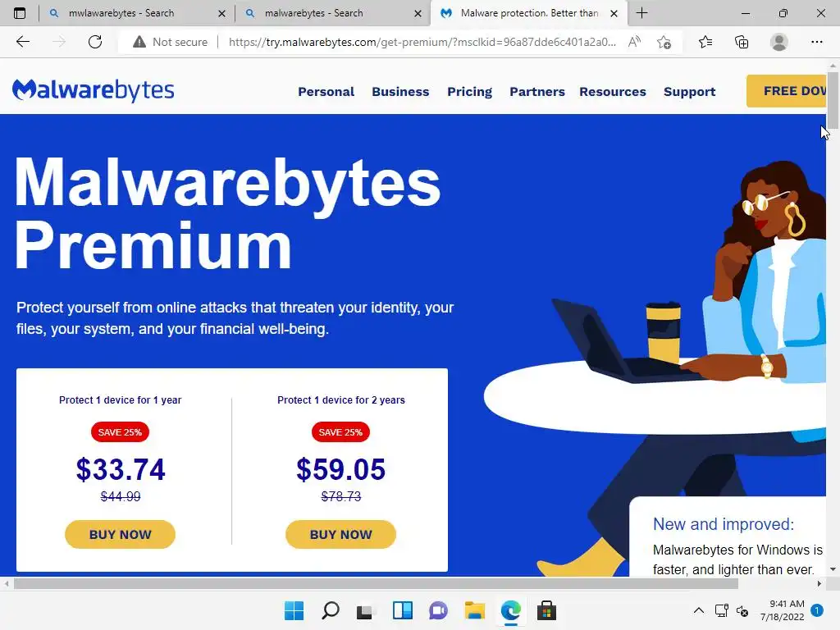Click the user profile avatar icon
840x630 pixels.
pos(779,42)
